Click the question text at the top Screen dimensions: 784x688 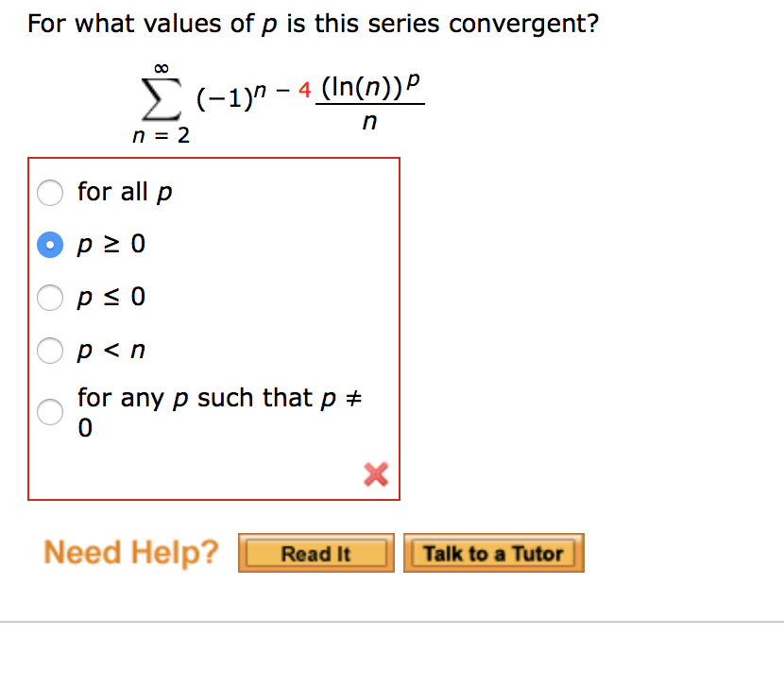coord(312,23)
